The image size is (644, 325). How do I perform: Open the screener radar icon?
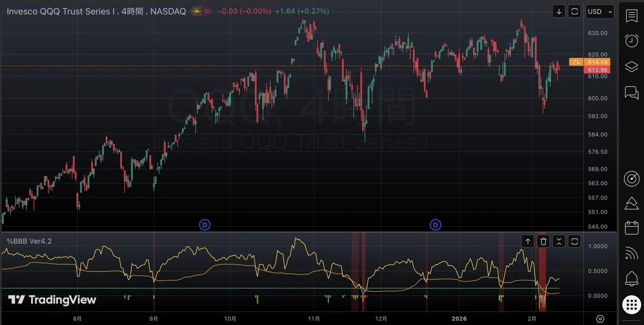[631, 178]
